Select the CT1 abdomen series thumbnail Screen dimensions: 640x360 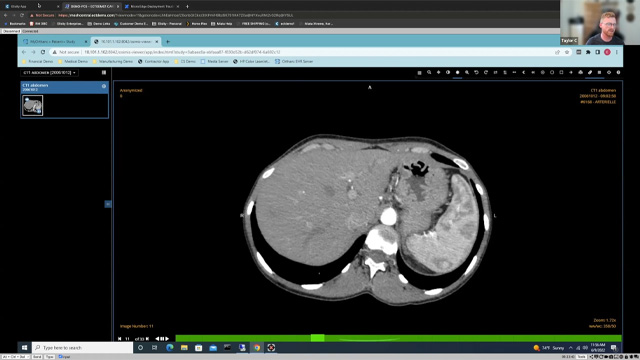(33, 105)
